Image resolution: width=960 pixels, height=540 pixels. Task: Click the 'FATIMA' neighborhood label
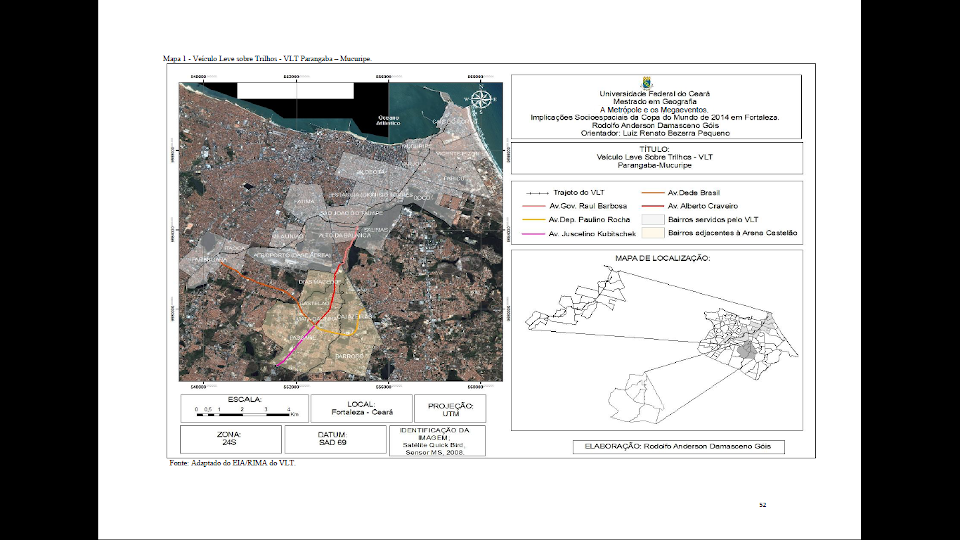point(304,201)
